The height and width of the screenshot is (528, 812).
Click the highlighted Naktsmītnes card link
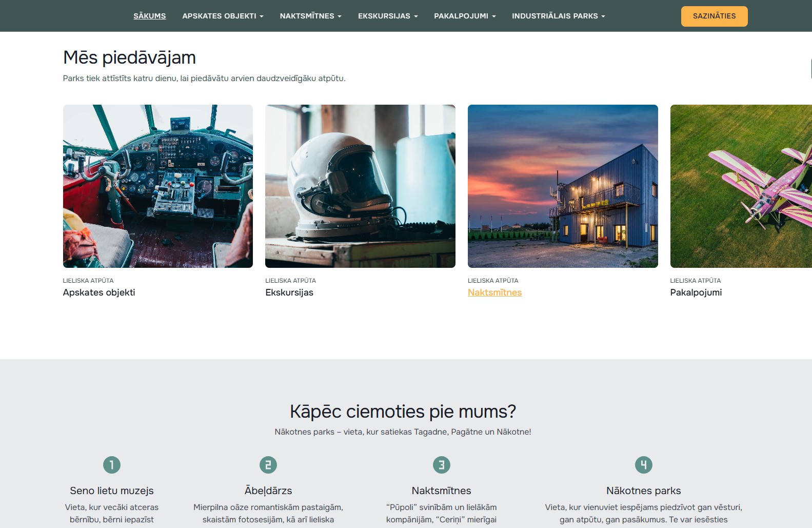(494, 292)
